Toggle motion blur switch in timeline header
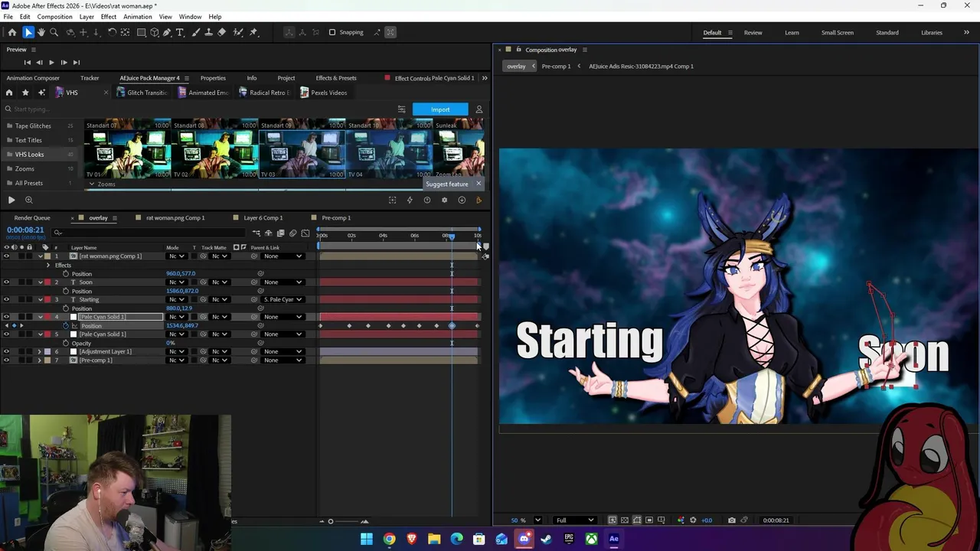Image resolution: width=980 pixels, height=551 pixels. point(292,233)
